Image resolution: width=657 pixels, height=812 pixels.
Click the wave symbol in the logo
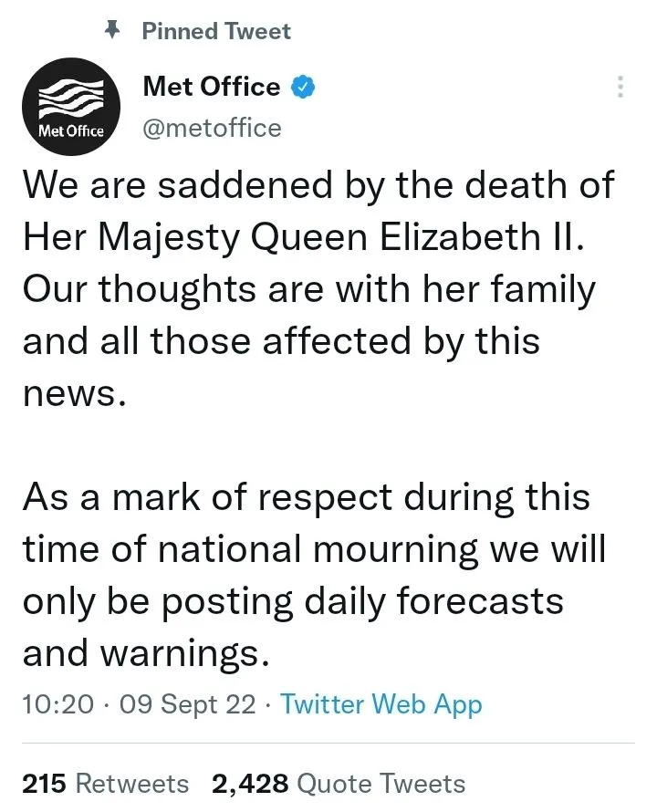click(x=72, y=96)
